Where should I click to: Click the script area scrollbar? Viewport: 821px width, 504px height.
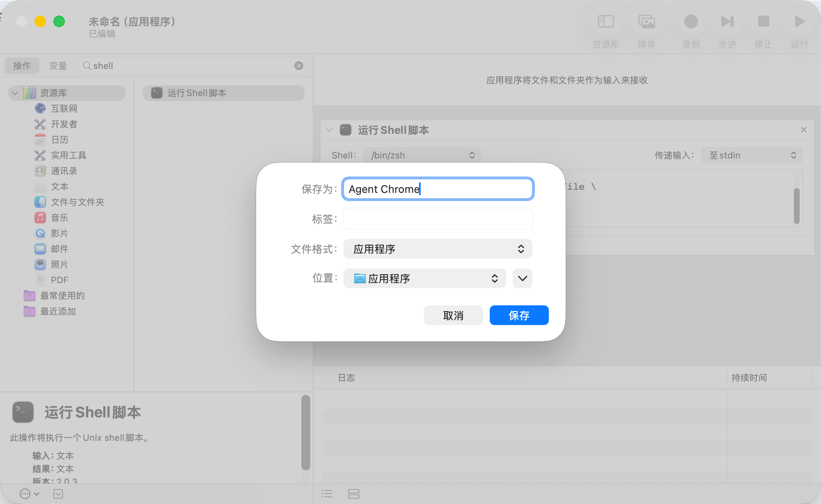pyautogui.click(x=797, y=206)
